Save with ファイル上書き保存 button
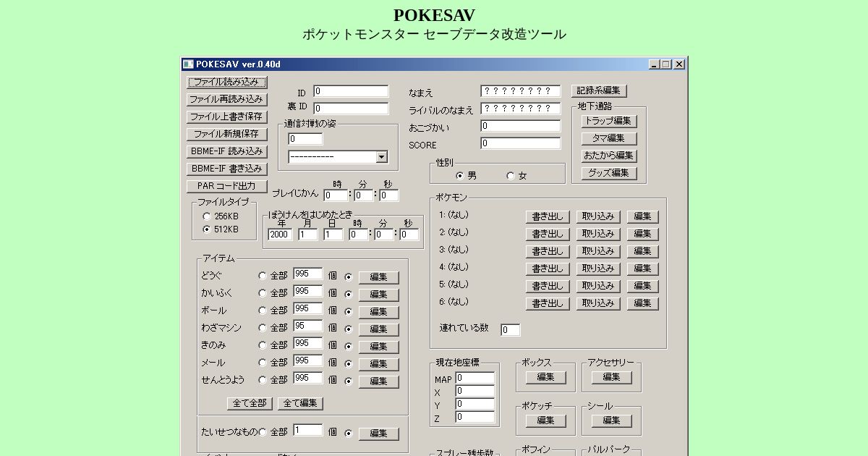This screenshot has width=868, height=456. 227,117
